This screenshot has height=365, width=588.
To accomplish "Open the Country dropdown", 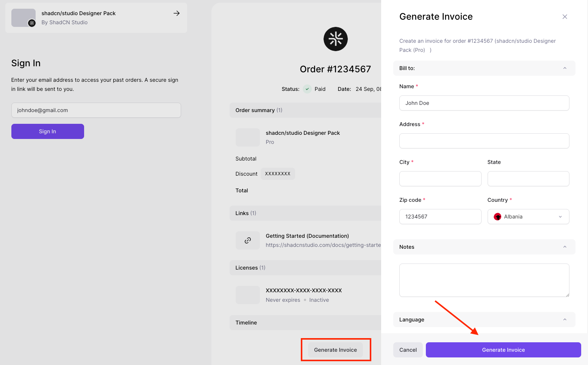I will [x=528, y=217].
